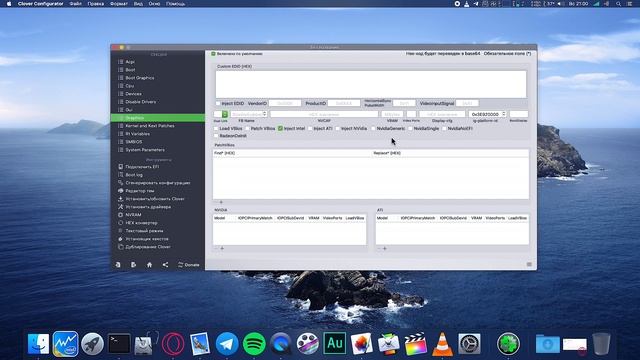Open the Правка menu
The width and height of the screenshot is (640, 360).
pyautogui.click(x=96, y=4)
